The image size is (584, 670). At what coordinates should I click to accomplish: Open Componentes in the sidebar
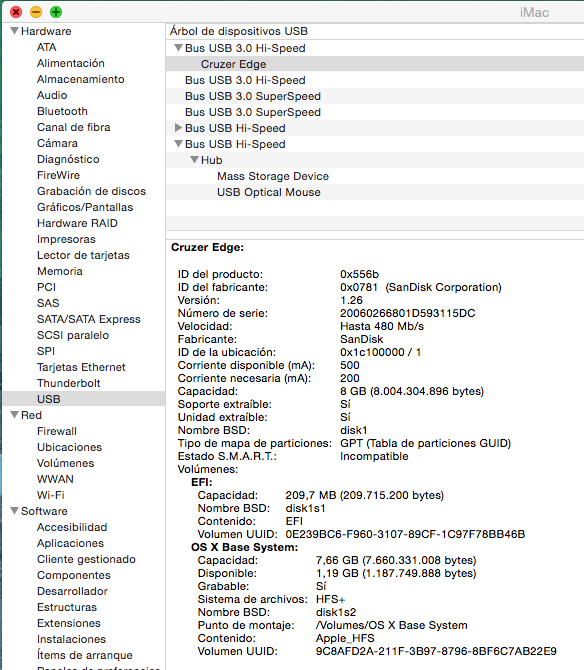pos(73,575)
